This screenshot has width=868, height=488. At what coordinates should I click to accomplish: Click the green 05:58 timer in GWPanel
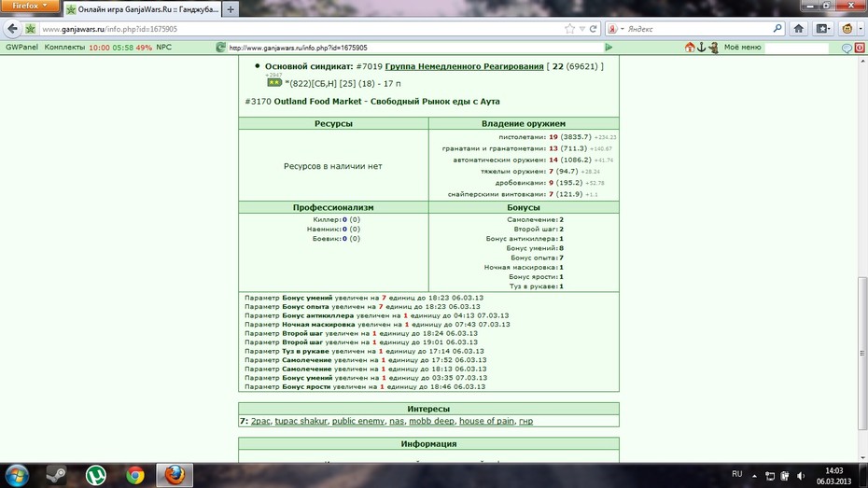[123, 48]
